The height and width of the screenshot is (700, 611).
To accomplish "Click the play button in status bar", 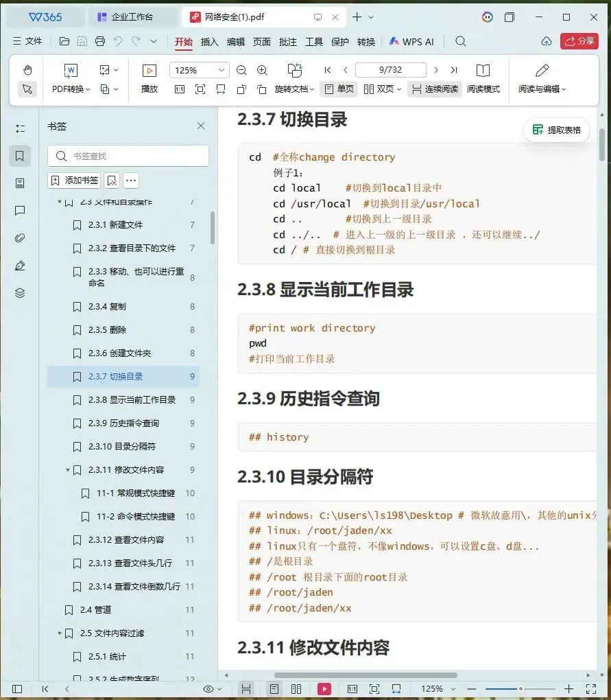I will point(324,689).
